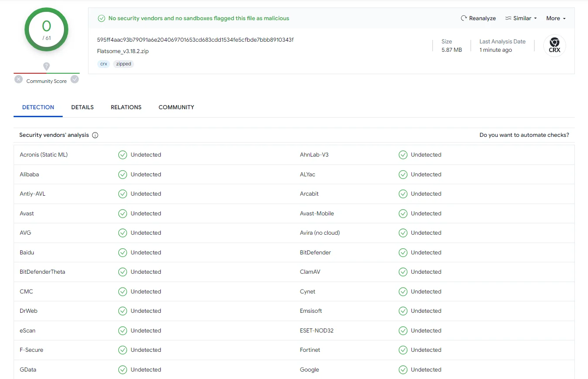The image size is (588, 379).
Task: Click the Acronis (Static ML) check icon
Action: click(x=123, y=155)
